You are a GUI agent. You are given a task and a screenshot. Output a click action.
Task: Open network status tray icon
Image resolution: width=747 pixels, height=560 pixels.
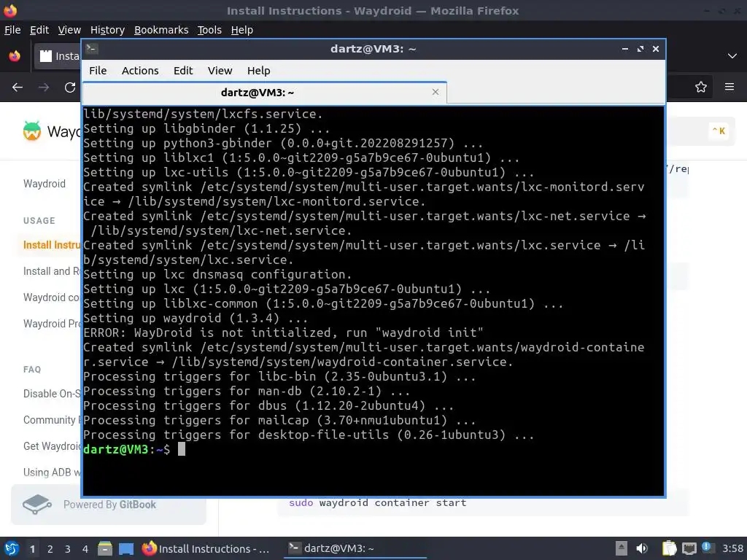click(689, 548)
